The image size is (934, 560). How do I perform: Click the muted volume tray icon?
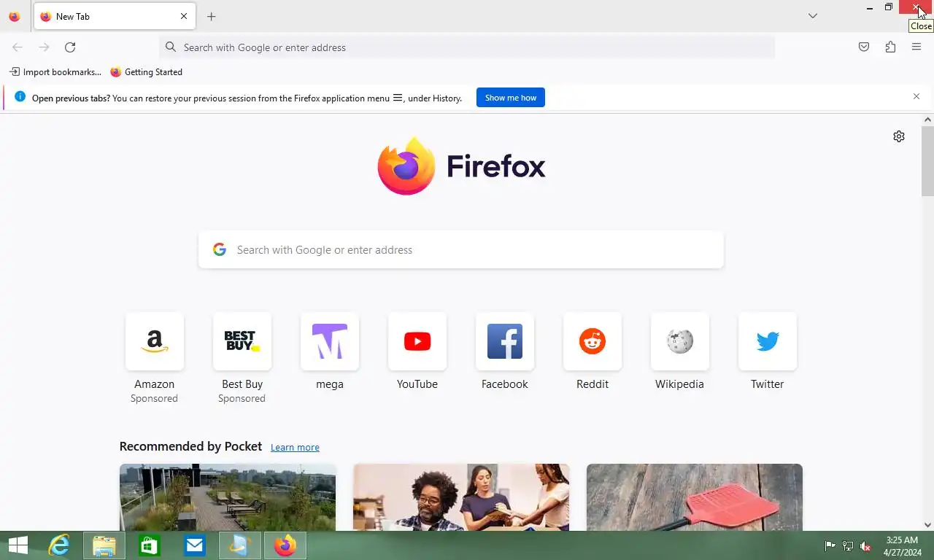coord(865,546)
